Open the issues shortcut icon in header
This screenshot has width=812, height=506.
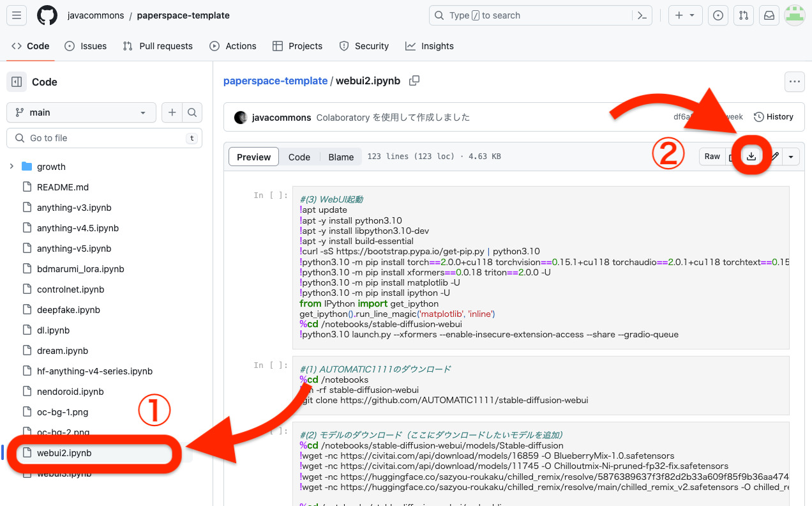pyautogui.click(x=718, y=15)
